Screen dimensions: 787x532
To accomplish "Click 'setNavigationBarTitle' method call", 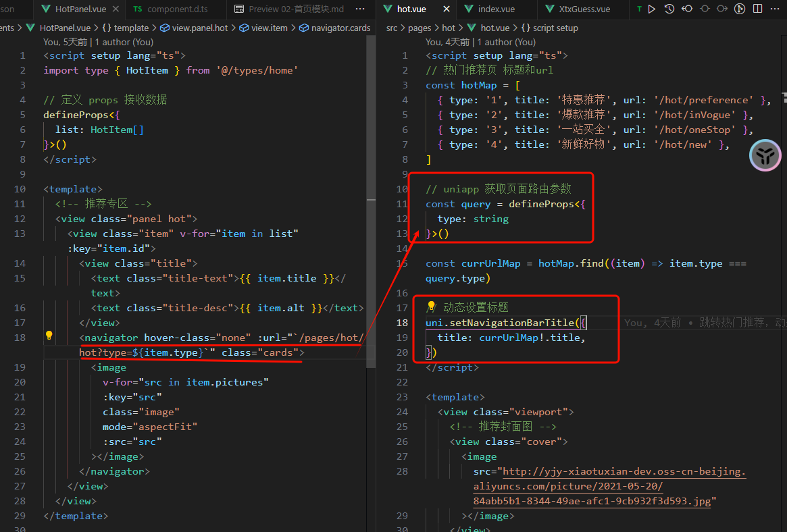I will click(x=511, y=323).
